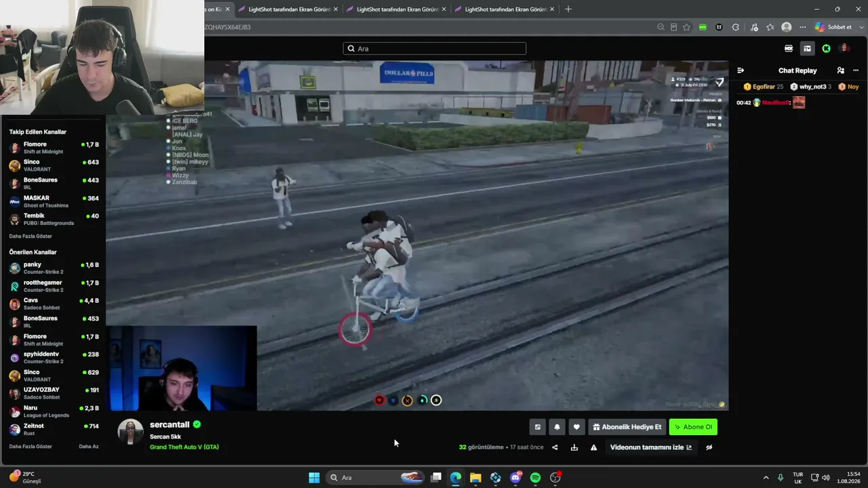Screen dimensions: 868x488
Task: Click the zoom out magnifier in address bar
Action: [x=660, y=27]
